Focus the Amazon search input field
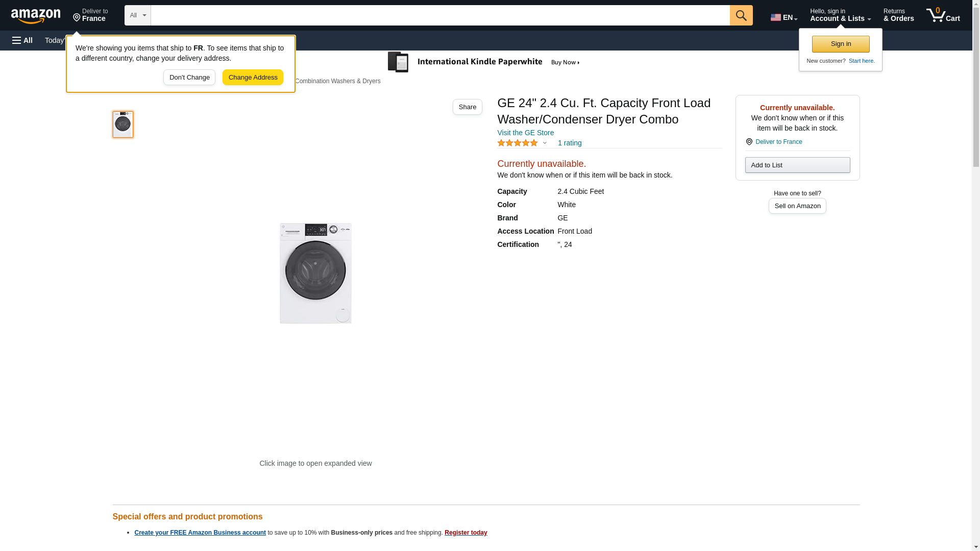 pyautogui.click(x=440, y=15)
